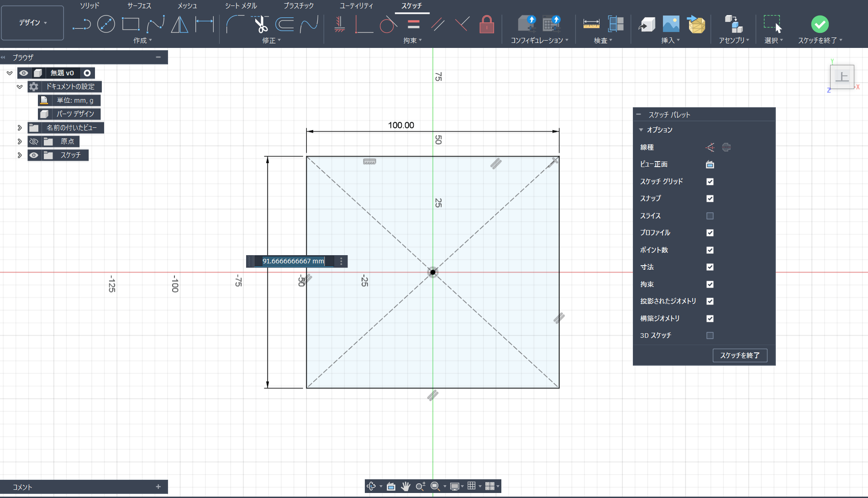Show the hidden 原点 folder via eye icon
This screenshot has height=498, width=868.
click(x=34, y=142)
